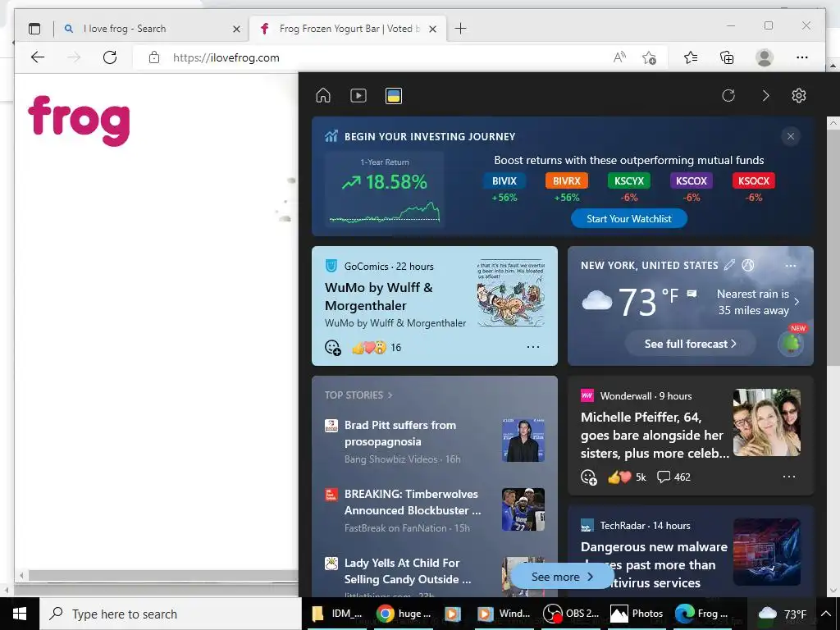Refresh the news feed panel

[x=728, y=95]
